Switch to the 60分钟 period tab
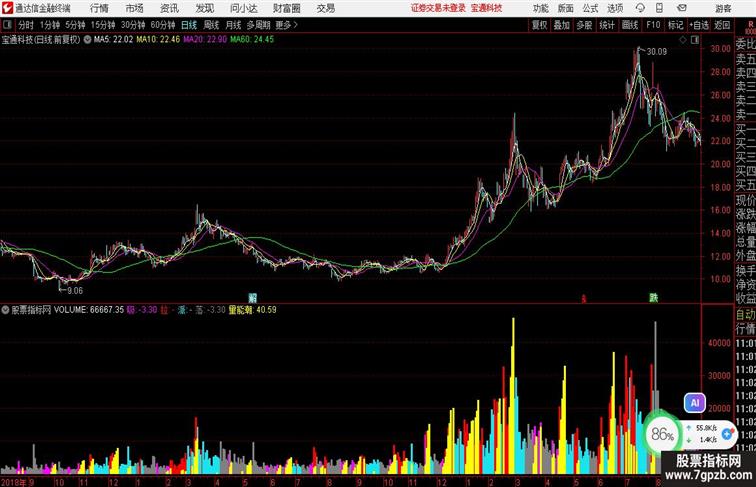 tap(162, 25)
